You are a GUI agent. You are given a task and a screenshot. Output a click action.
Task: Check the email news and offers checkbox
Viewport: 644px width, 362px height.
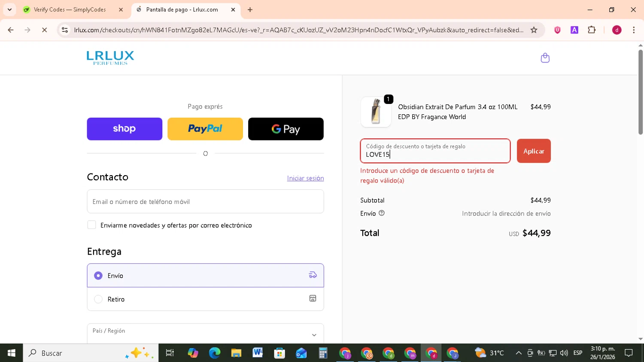point(91,225)
